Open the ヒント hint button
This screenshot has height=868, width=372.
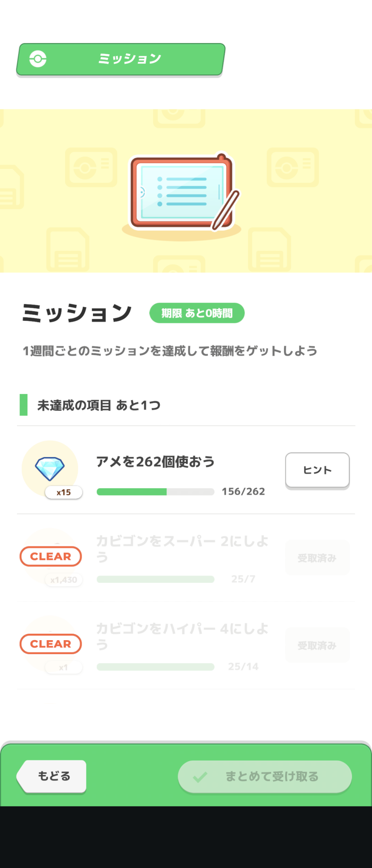tap(317, 470)
